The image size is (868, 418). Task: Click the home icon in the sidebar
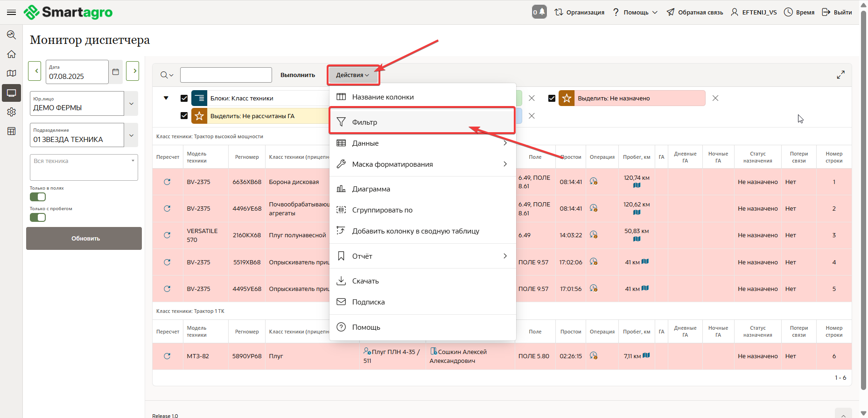click(11, 54)
